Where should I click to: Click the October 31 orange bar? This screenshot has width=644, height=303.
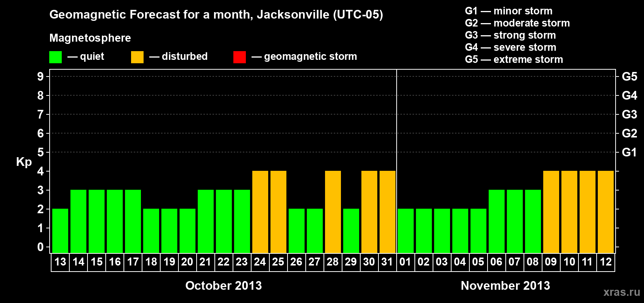(x=388, y=212)
